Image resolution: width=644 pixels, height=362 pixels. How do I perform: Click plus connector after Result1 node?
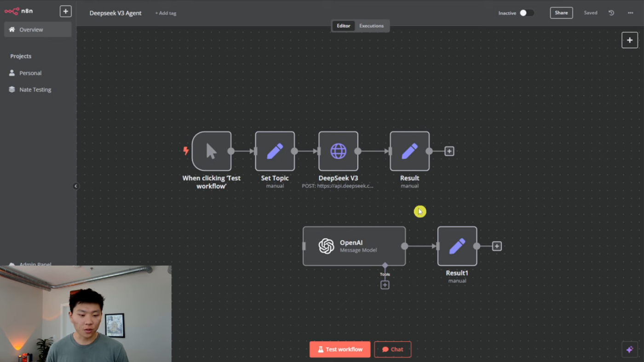tap(497, 246)
